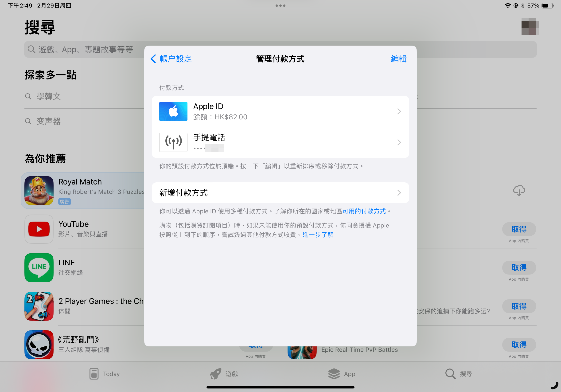Tap the Wi-Fi status icon
561x392 pixels.
[508, 5]
